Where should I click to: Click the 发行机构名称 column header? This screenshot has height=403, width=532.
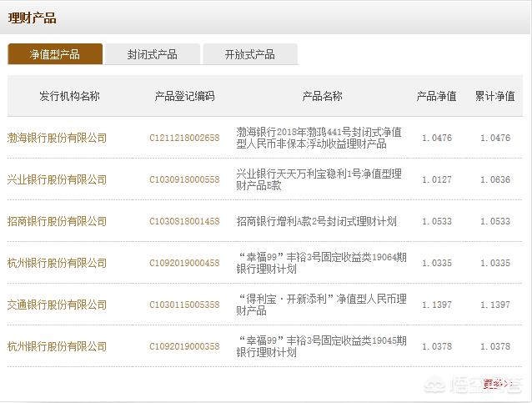click(x=69, y=96)
